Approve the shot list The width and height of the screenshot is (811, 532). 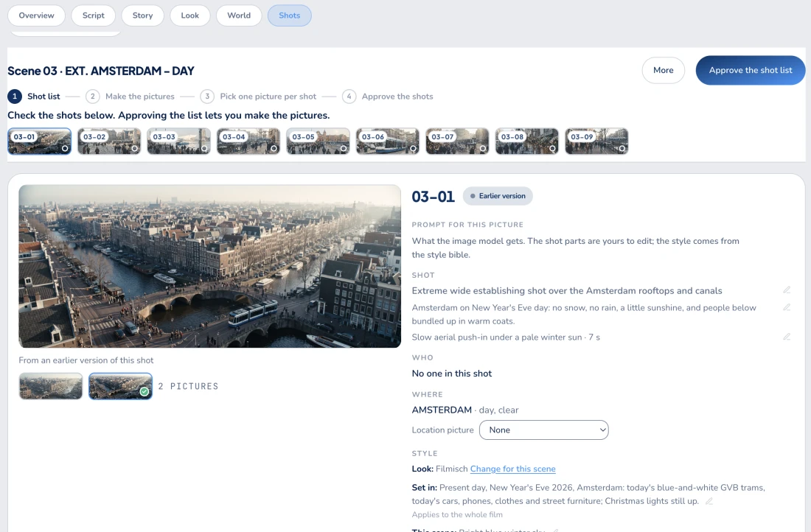pyautogui.click(x=750, y=70)
